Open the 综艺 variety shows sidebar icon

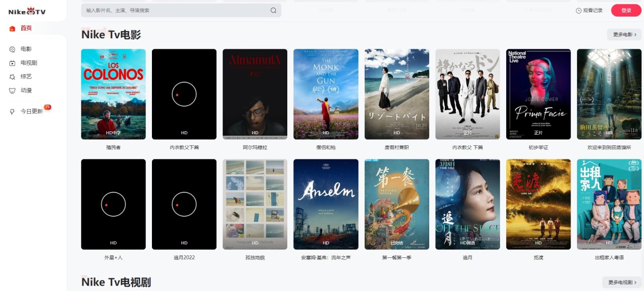pos(12,77)
